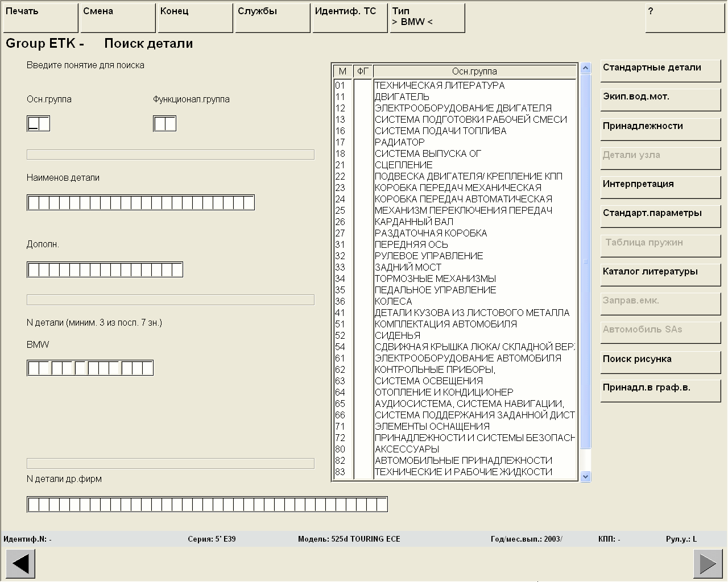Open help with the ? button
This screenshot has width=728, height=582.
(x=685, y=18)
